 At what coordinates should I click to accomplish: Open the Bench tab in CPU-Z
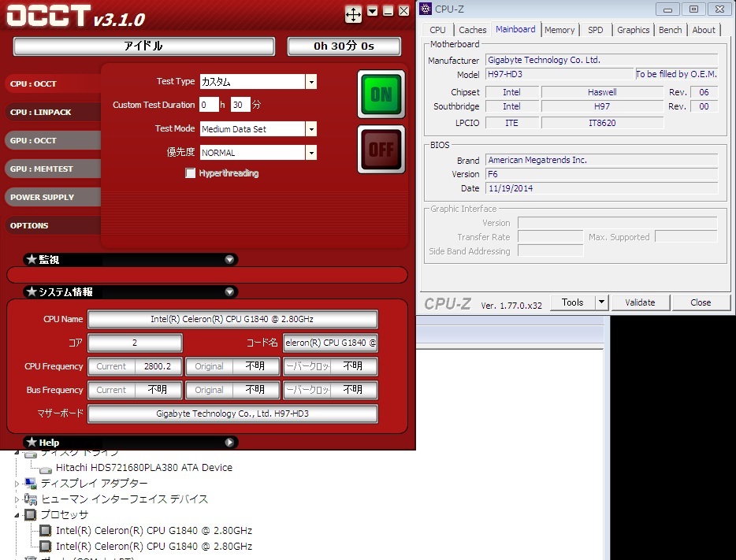coord(670,30)
